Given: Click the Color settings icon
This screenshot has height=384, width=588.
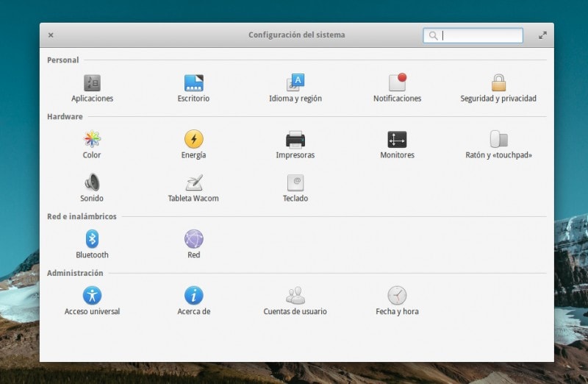Looking at the screenshot, I should [92, 140].
